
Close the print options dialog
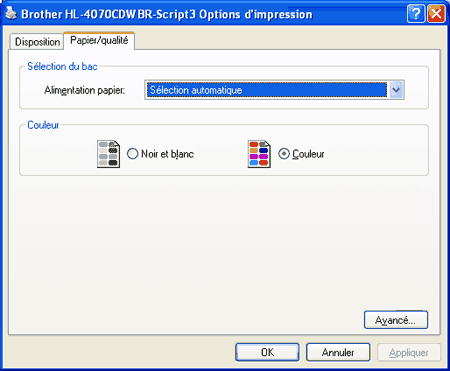point(436,14)
